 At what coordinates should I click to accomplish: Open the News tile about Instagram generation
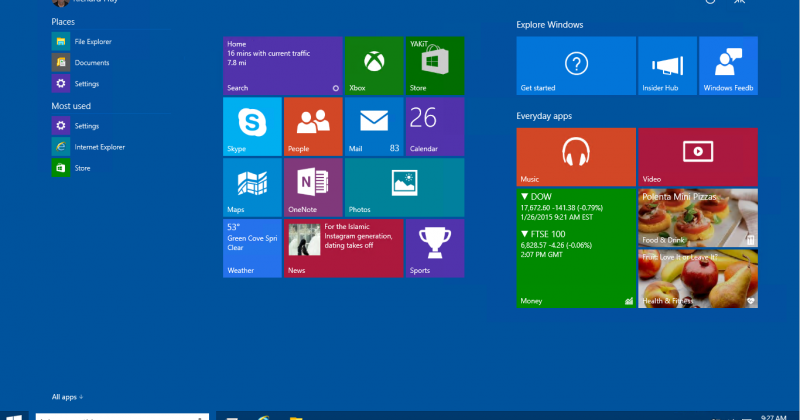click(343, 249)
